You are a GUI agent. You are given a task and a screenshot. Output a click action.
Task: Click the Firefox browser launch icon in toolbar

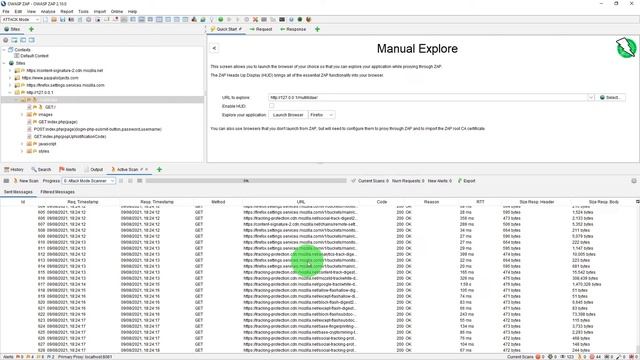click(309, 19)
